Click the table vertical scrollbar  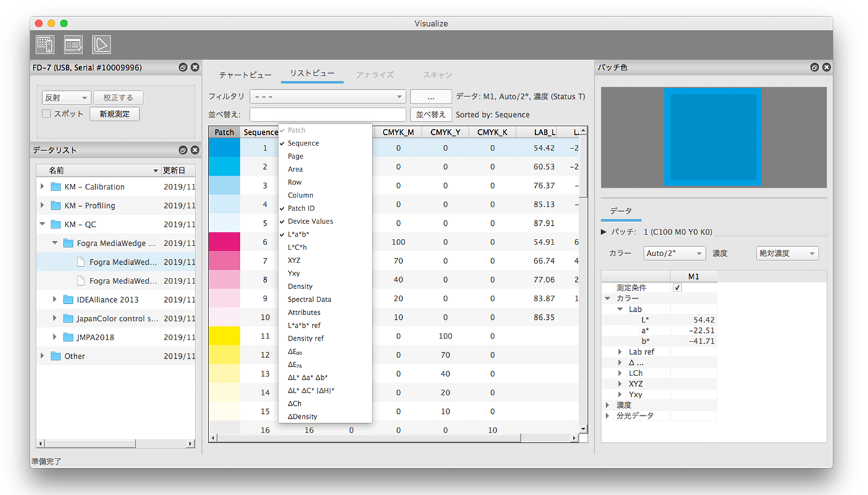tap(583, 166)
